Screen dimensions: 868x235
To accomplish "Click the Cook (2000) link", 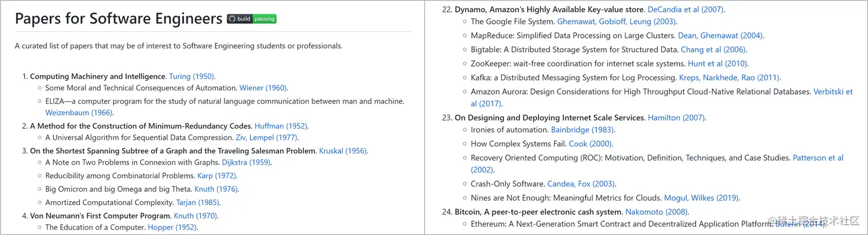I will click(590, 144).
